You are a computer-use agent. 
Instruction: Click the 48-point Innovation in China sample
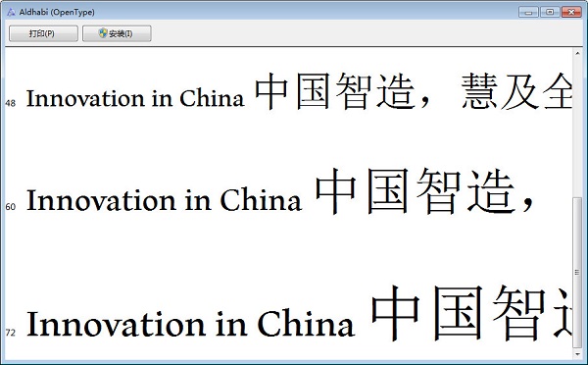[x=135, y=98]
